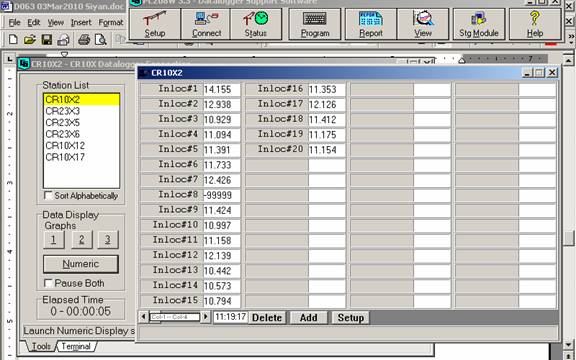Click Inloc#2 value 12.938
Screen dimensions: 576x360
[222, 104]
